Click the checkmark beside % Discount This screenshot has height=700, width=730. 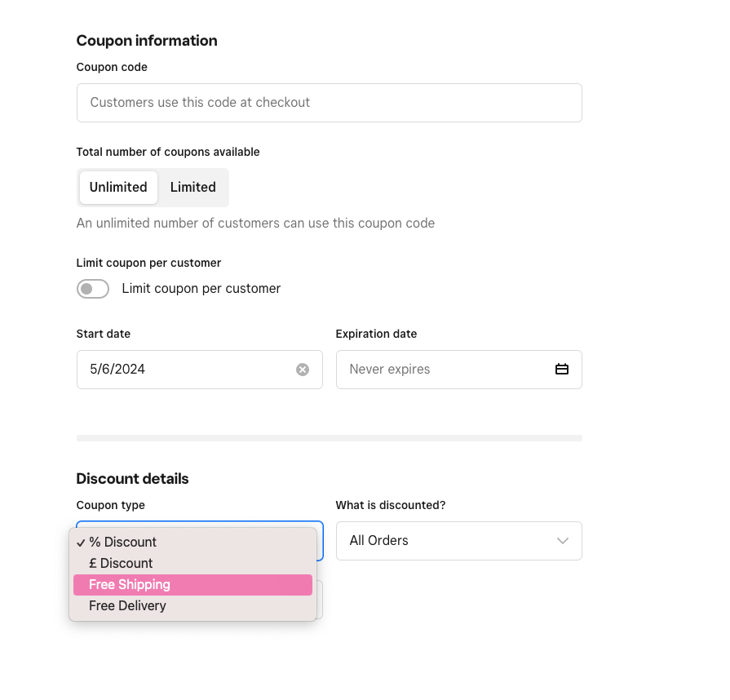[x=81, y=543]
